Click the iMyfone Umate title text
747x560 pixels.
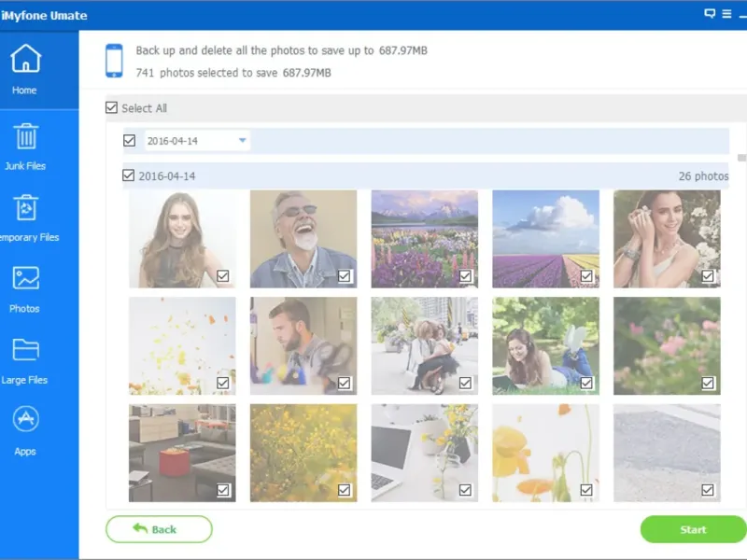(44, 15)
